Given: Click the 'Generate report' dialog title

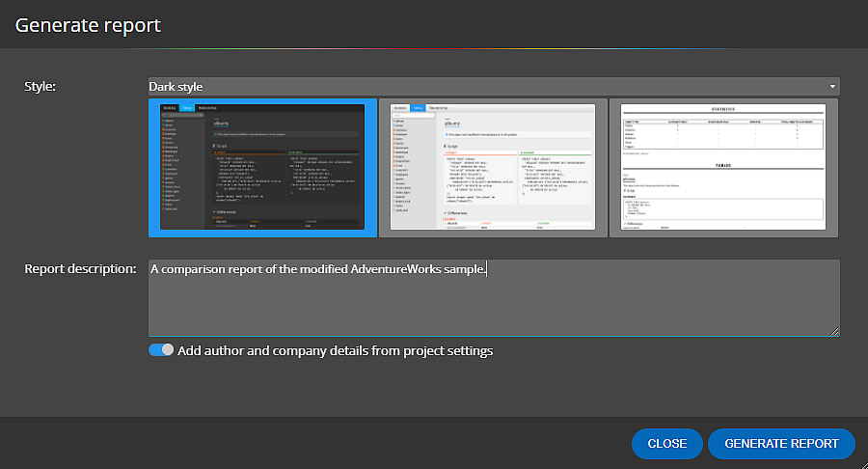Looking at the screenshot, I should tap(88, 25).
